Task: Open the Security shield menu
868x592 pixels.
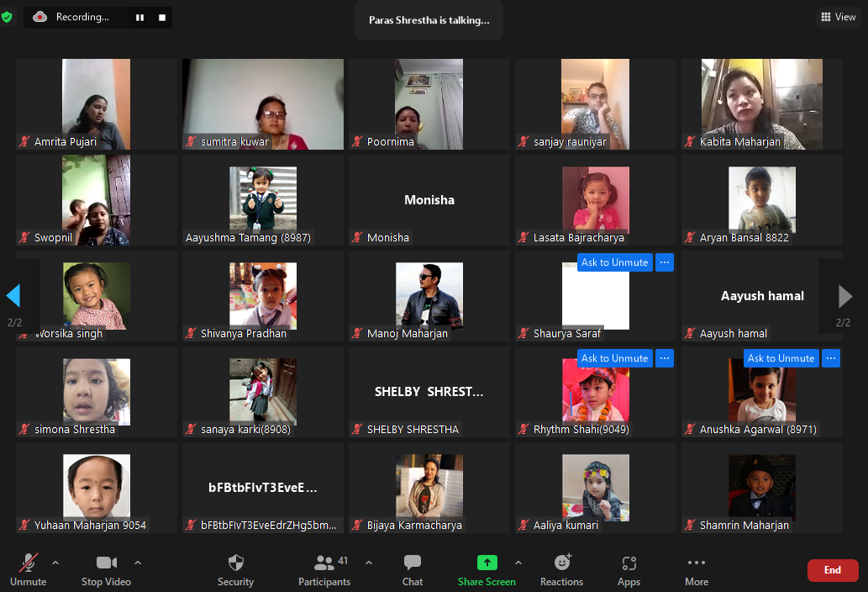Action: click(236, 569)
